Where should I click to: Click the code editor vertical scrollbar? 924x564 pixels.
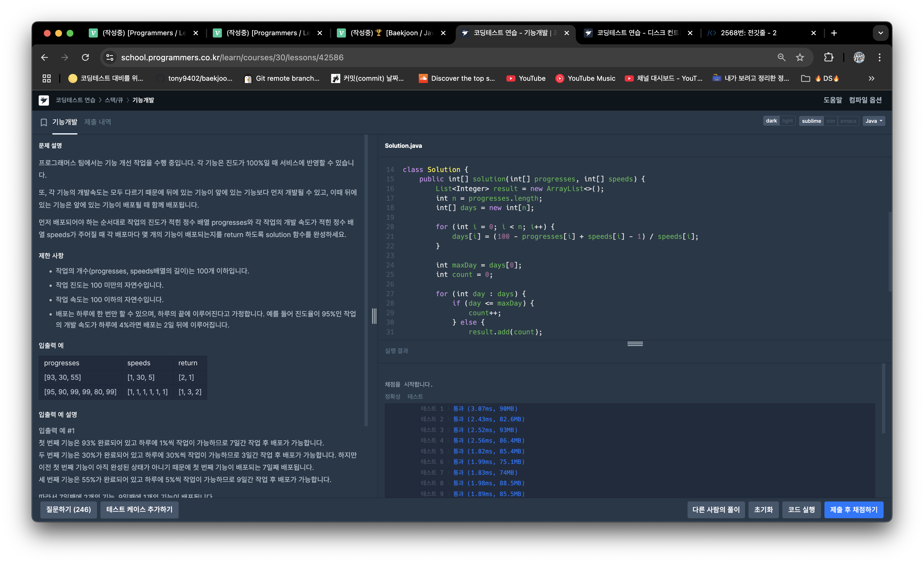pyautogui.click(x=890, y=252)
